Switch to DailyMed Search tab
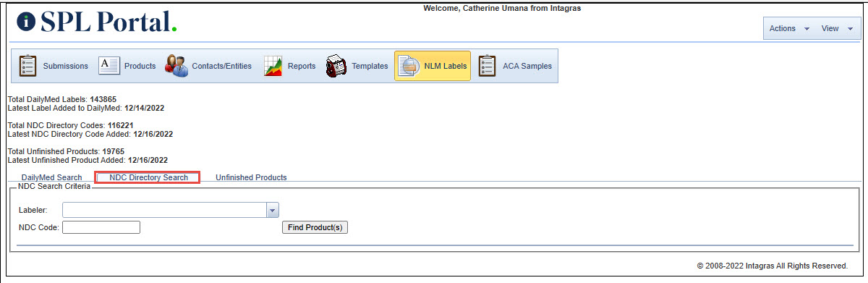The width and height of the screenshot is (868, 283). (51, 177)
